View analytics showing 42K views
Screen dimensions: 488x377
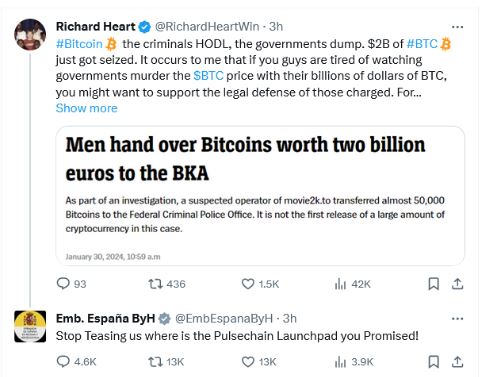click(352, 284)
